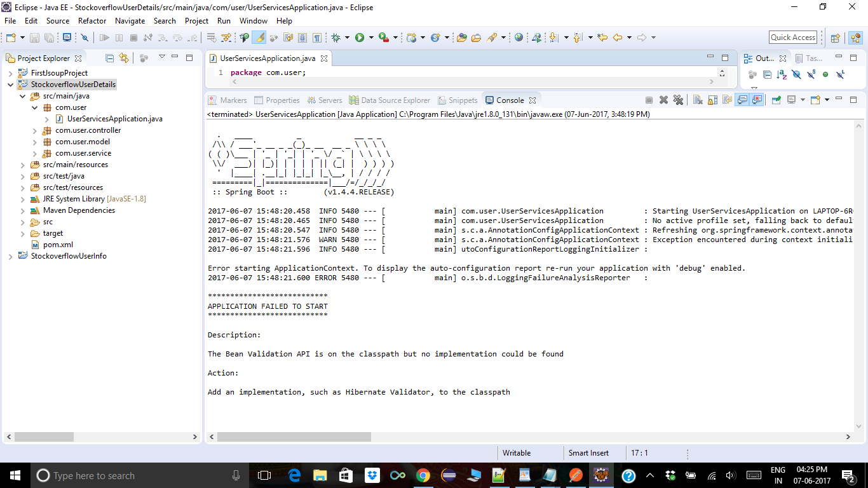Click the Open Web Browser globe icon
This screenshot has height=488, width=868.
point(519,37)
